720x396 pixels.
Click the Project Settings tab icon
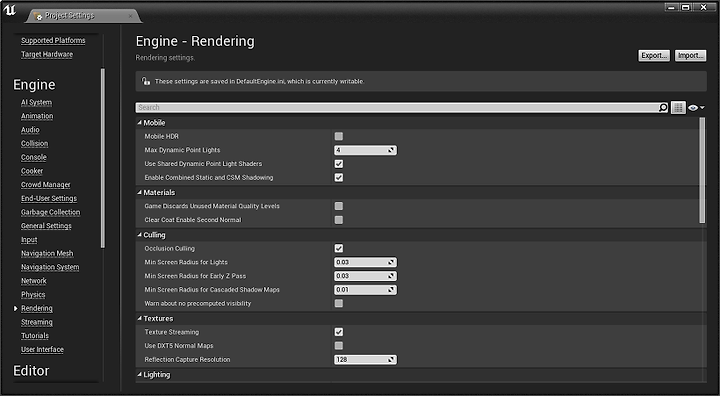click(x=38, y=16)
